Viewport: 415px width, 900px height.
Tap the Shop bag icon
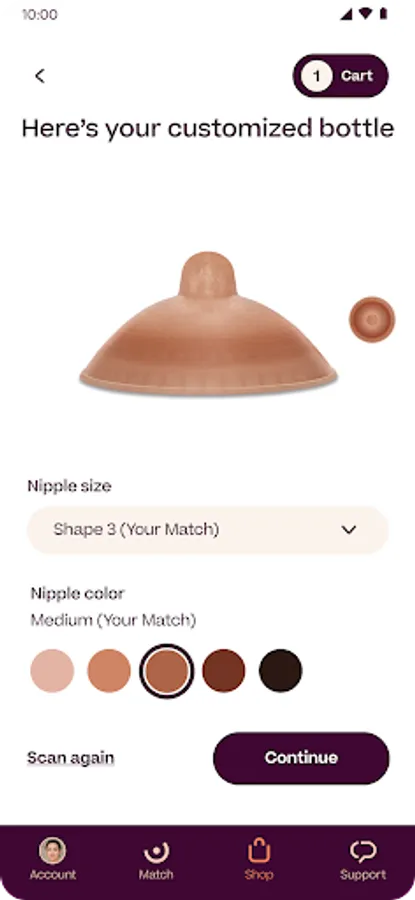[259, 851]
